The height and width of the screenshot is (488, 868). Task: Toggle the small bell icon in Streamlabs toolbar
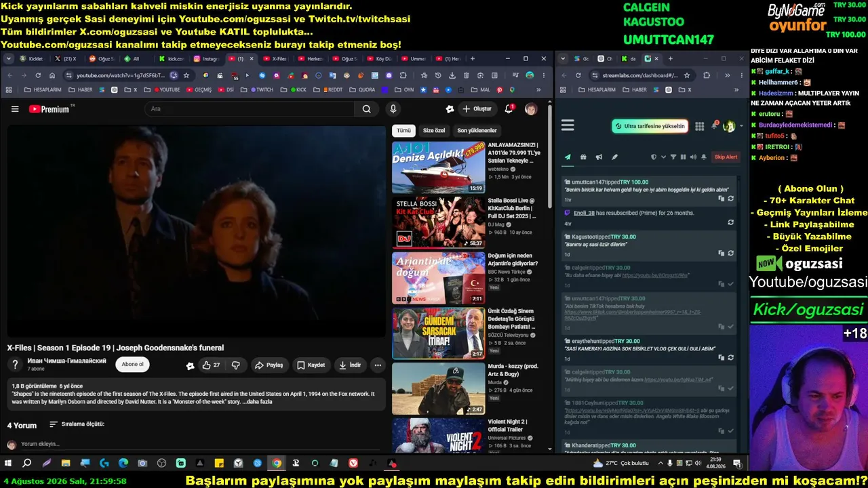point(704,157)
